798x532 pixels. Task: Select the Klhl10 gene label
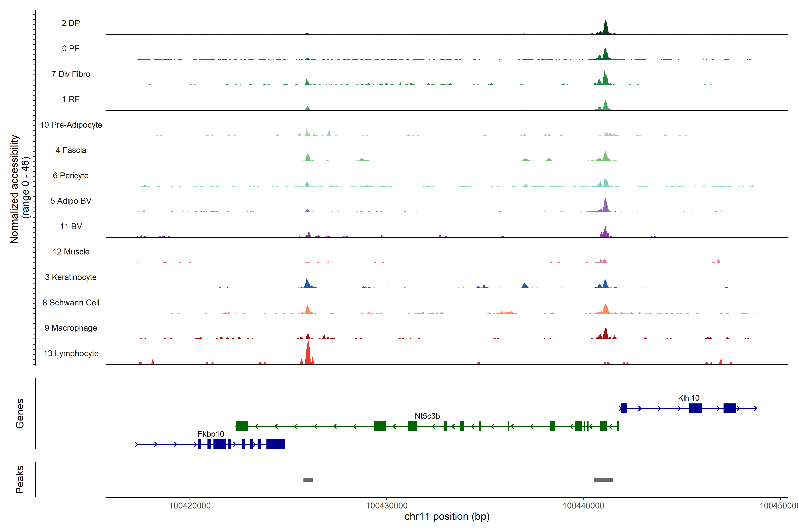click(688, 398)
